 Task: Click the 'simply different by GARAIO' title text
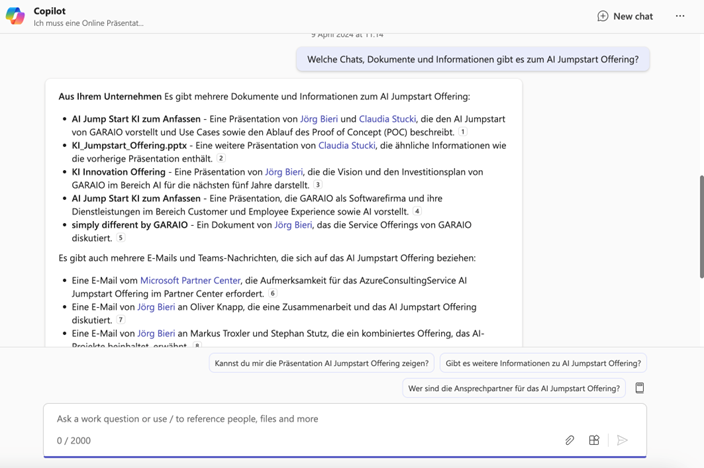(130, 225)
